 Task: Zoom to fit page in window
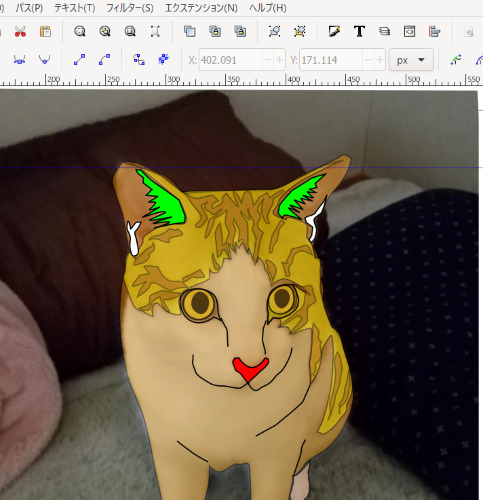click(x=130, y=32)
